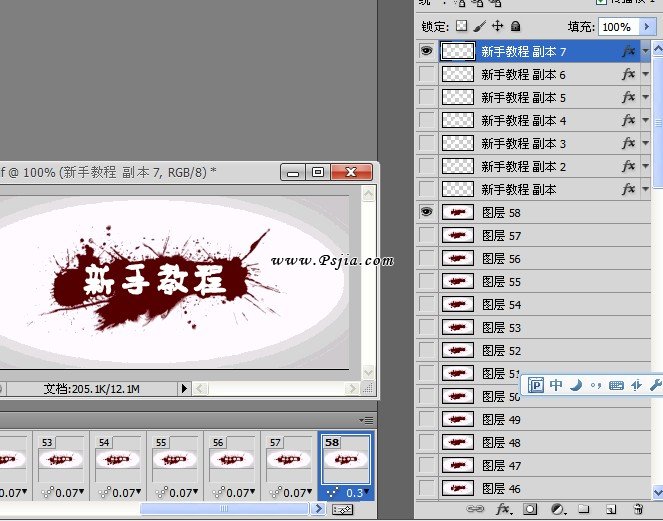
Task: Select animation frame 55 thumbnail
Action: click(x=175, y=459)
